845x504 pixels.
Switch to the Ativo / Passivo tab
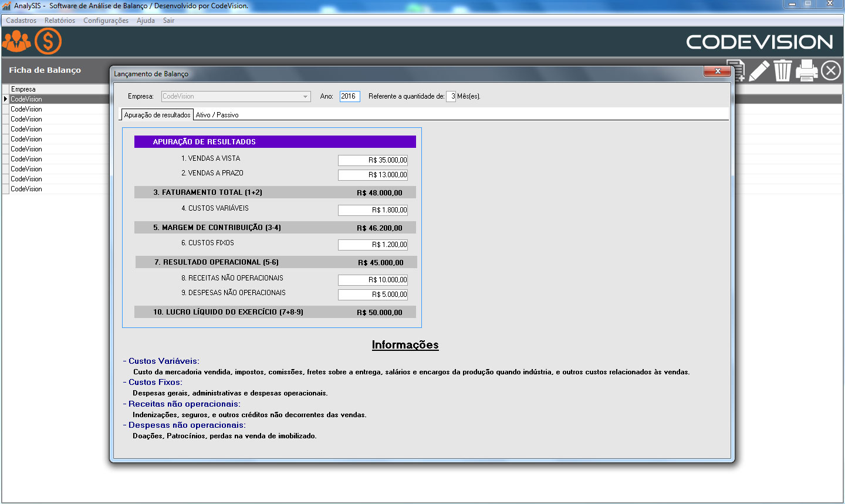click(x=217, y=115)
